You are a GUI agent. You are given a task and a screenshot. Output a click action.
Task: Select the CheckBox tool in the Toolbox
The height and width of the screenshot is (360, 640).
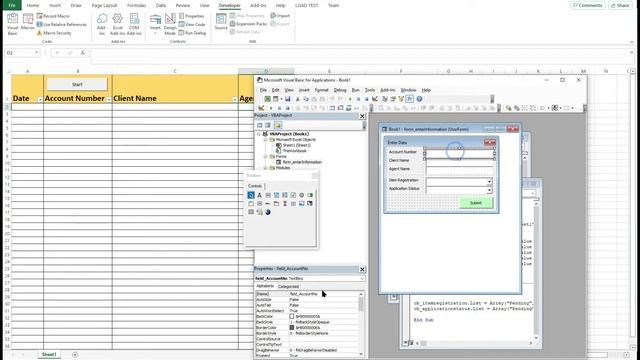293,195
